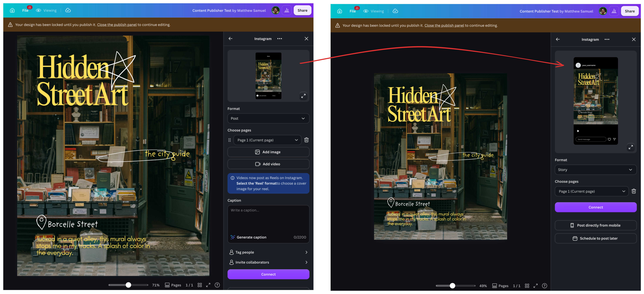Expand the Invite collaborators option
Screen dimensions: 644x294
(268, 263)
